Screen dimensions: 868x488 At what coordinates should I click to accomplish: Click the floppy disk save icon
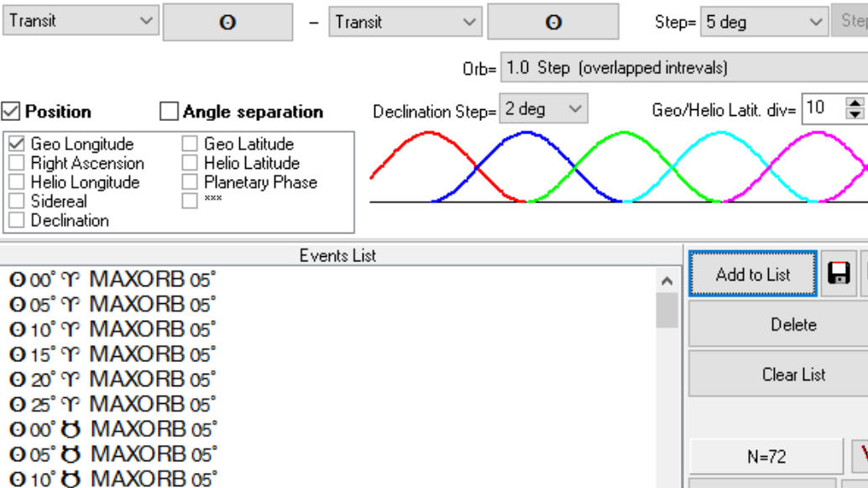839,274
